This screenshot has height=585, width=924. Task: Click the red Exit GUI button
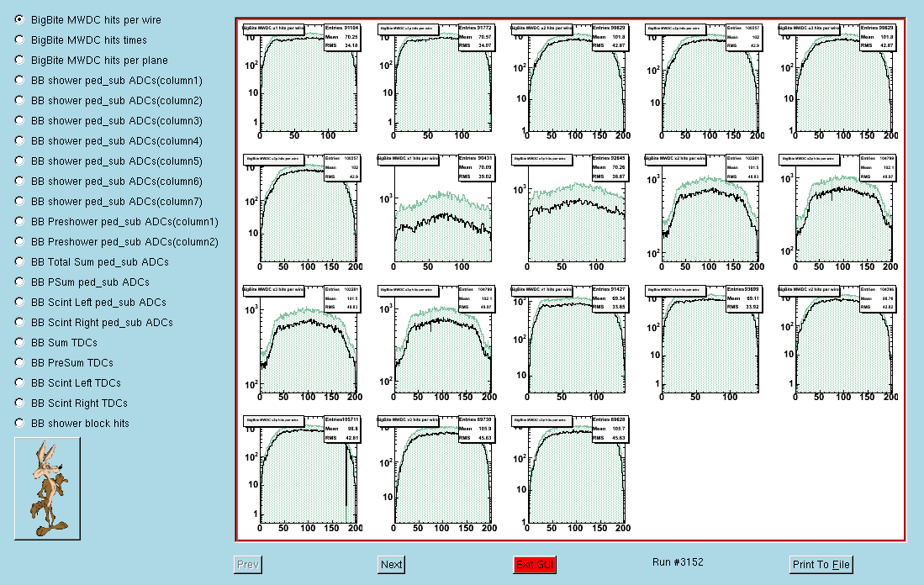(x=535, y=564)
